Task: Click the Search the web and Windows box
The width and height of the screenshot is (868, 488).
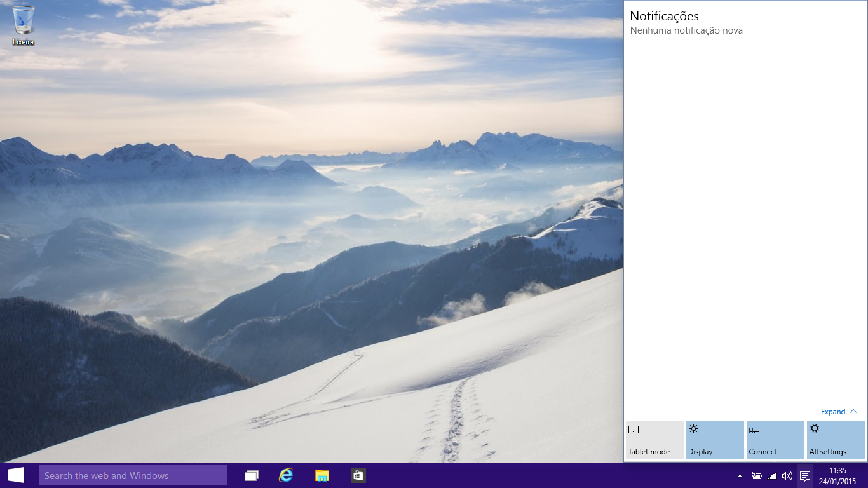Action: click(133, 475)
